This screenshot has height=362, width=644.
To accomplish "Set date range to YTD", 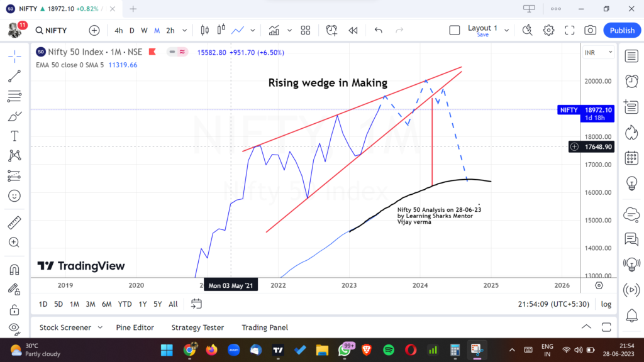I will pos(125,304).
